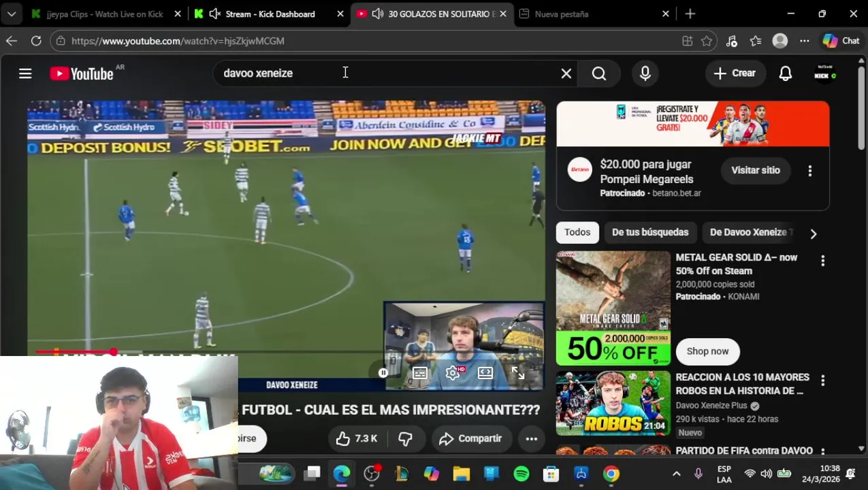Clear the search box with the X
The width and height of the screenshot is (868, 490).
(566, 73)
